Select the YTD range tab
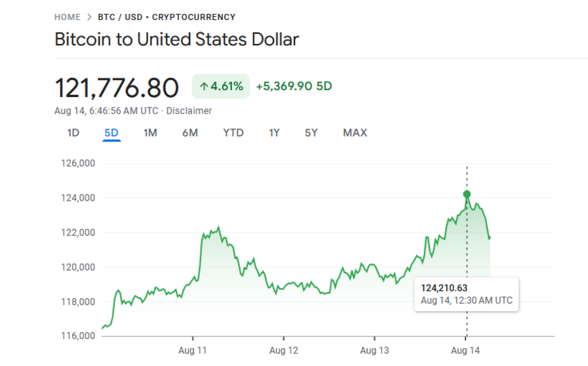 pos(233,133)
